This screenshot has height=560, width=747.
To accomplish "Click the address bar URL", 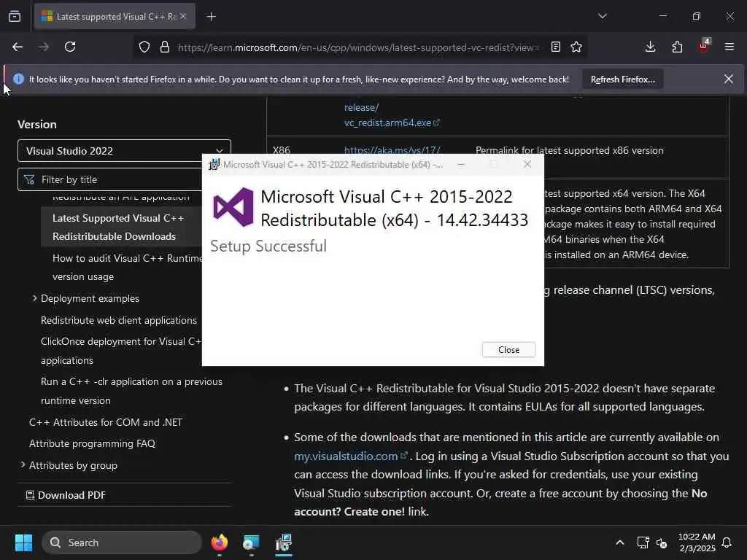I will [x=358, y=47].
